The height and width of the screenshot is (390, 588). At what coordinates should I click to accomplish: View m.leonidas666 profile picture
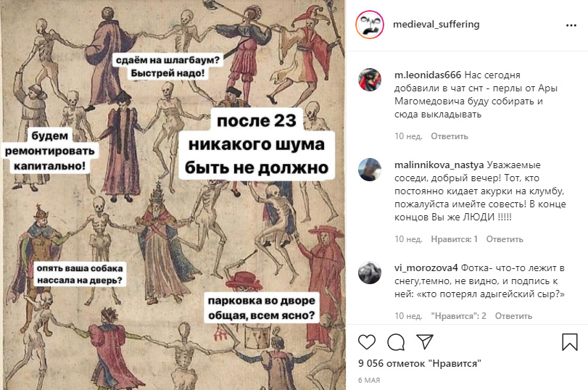click(370, 80)
